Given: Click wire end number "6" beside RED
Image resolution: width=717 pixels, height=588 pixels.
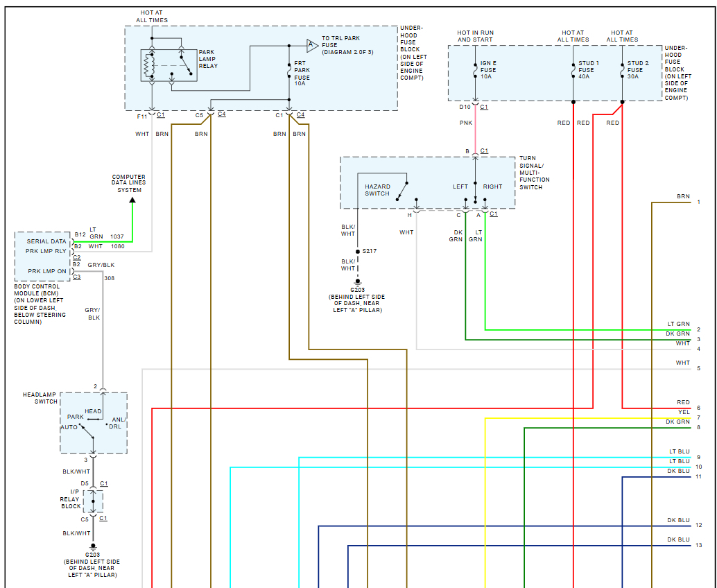Looking at the screenshot, I should tap(698, 408).
